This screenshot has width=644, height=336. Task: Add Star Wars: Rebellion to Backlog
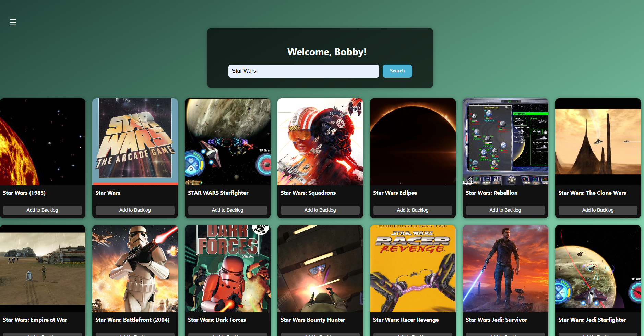pos(505,210)
